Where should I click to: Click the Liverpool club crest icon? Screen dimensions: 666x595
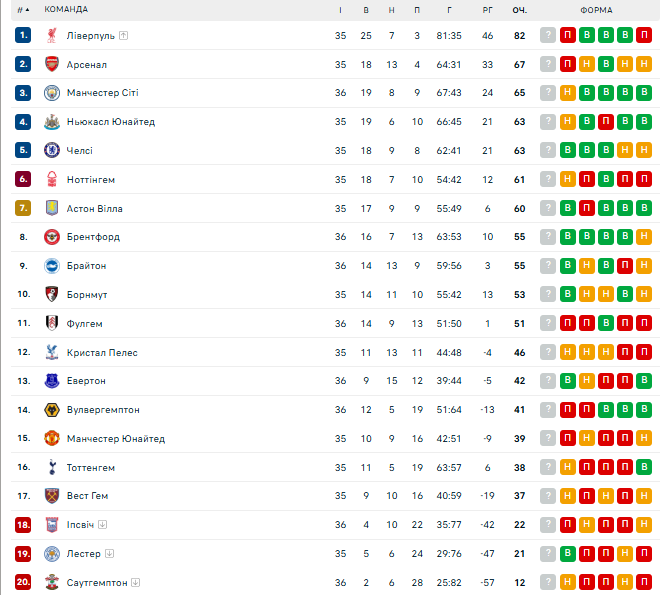point(52,36)
